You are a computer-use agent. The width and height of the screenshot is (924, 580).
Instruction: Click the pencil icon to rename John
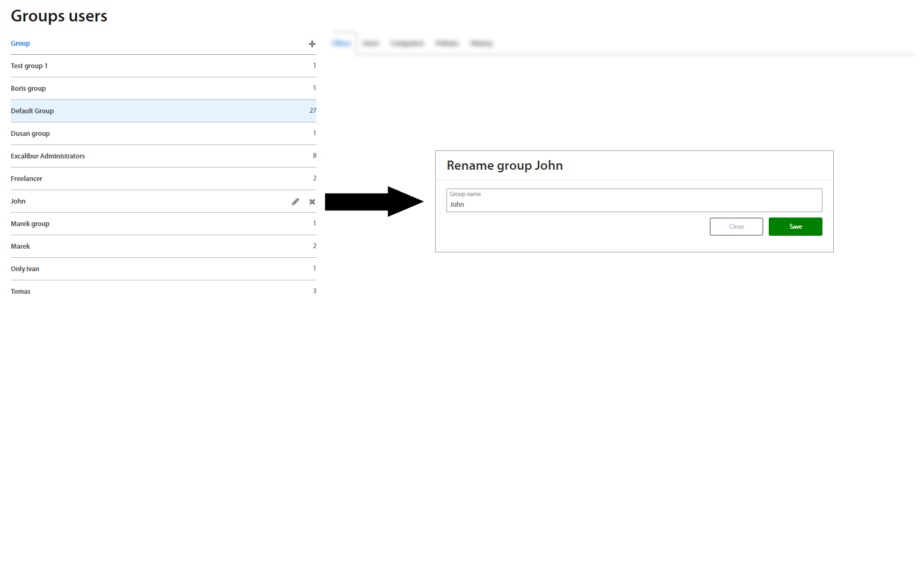[295, 202]
